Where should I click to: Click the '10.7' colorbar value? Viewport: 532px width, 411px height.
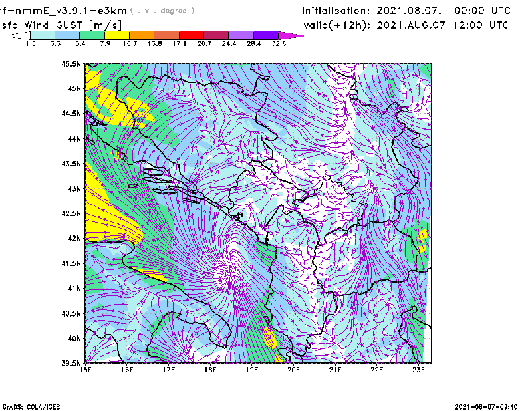click(130, 43)
